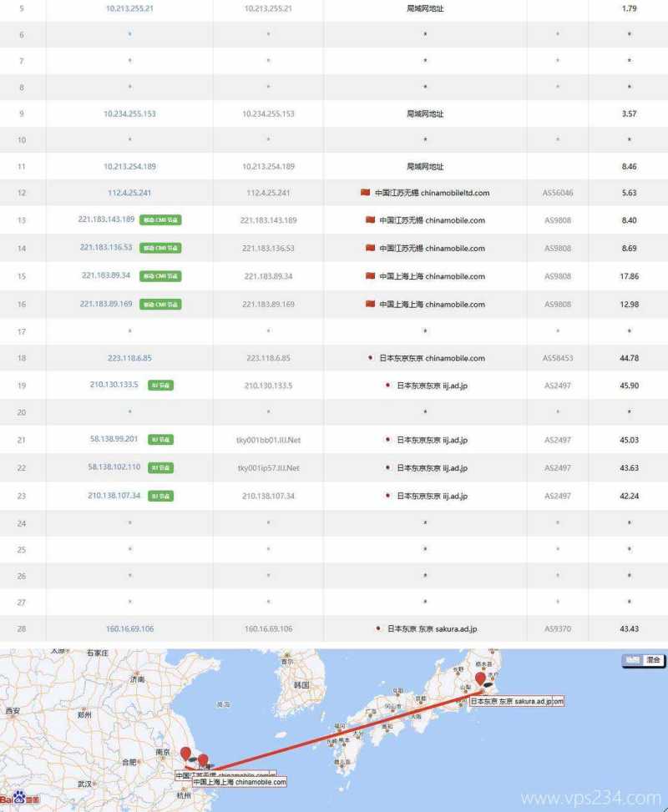Click the Baidu logo on the map corner
This screenshot has width=668, height=812.
pyautogui.click(x=13, y=799)
